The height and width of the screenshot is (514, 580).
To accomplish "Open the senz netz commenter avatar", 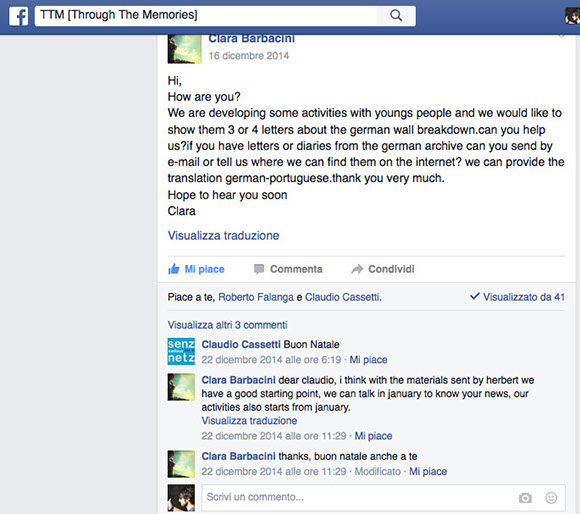I will pyautogui.click(x=181, y=351).
